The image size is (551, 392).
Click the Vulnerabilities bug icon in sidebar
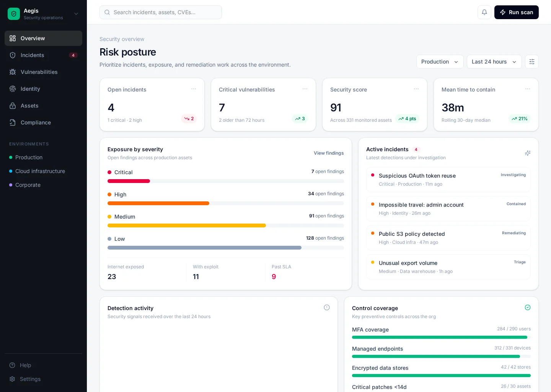[13, 72]
